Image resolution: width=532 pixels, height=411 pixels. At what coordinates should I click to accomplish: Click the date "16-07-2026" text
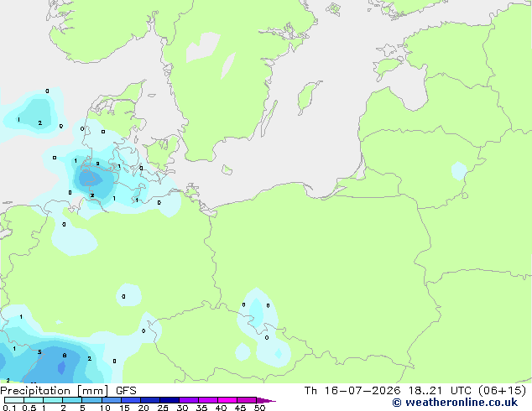[x=362, y=391]
